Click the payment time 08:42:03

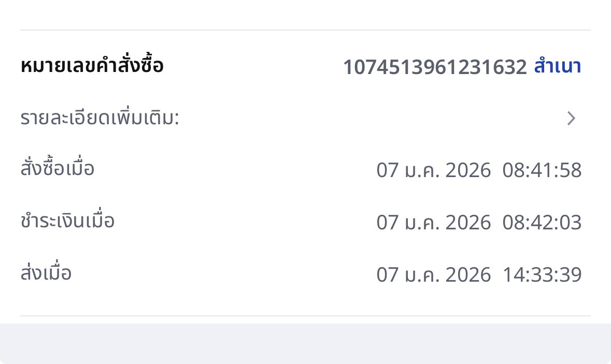coord(542,223)
